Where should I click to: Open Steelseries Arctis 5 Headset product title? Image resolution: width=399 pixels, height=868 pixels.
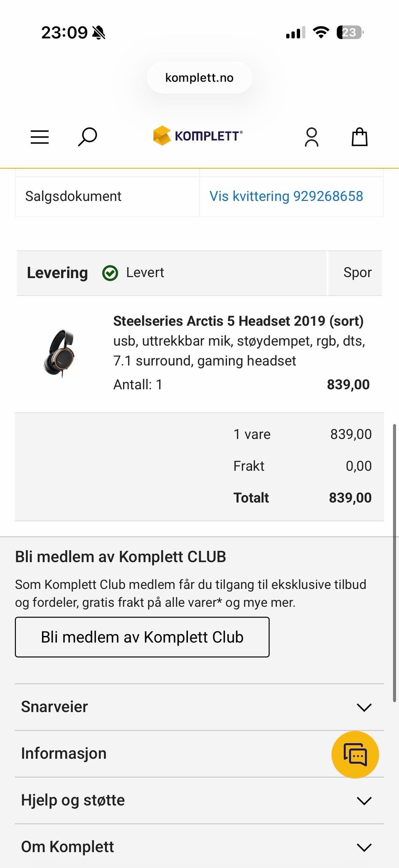[239, 321]
